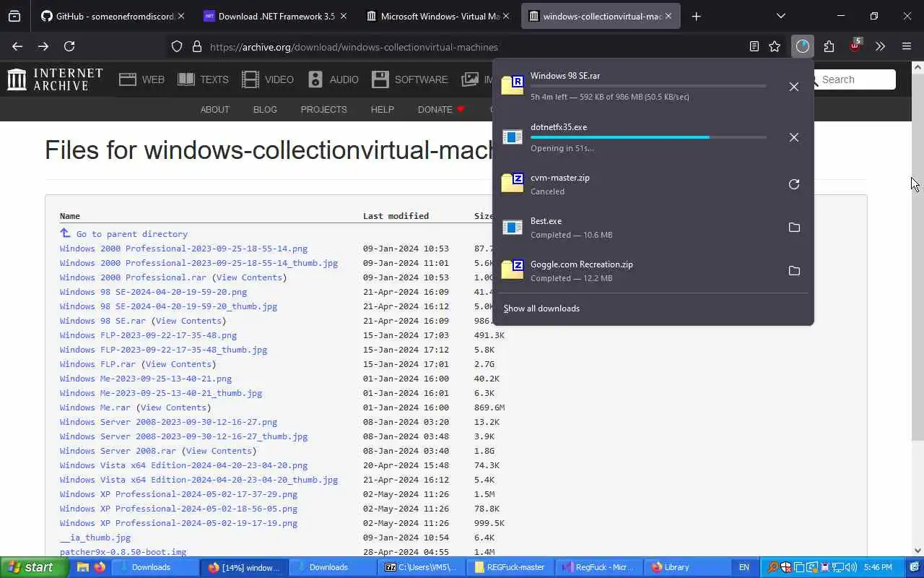
Task: Click the Last modified column header
Action: [x=396, y=216]
